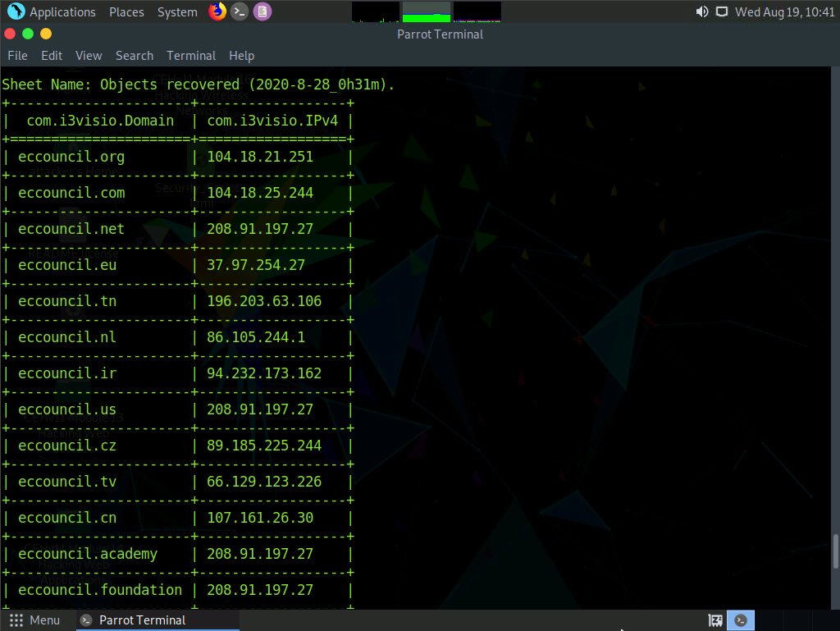
Task: Select the Parrot Terminal taskbar button
Action: pyautogui.click(x=157, y=620)
